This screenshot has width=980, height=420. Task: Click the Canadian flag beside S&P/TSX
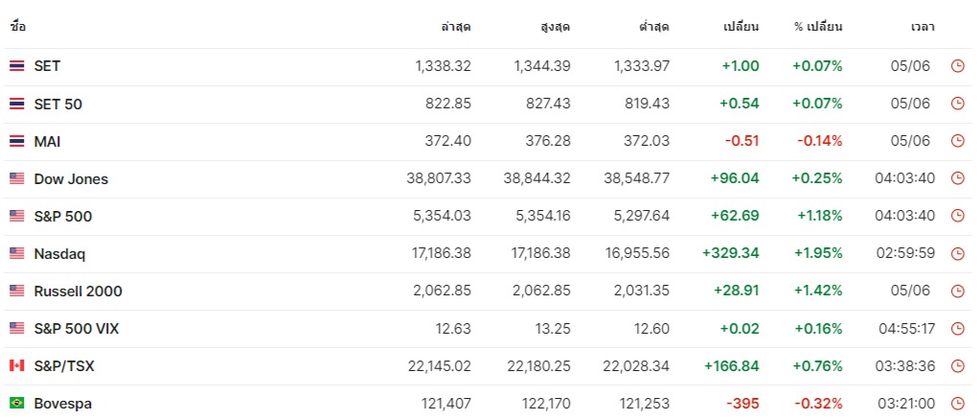[17, 365]
